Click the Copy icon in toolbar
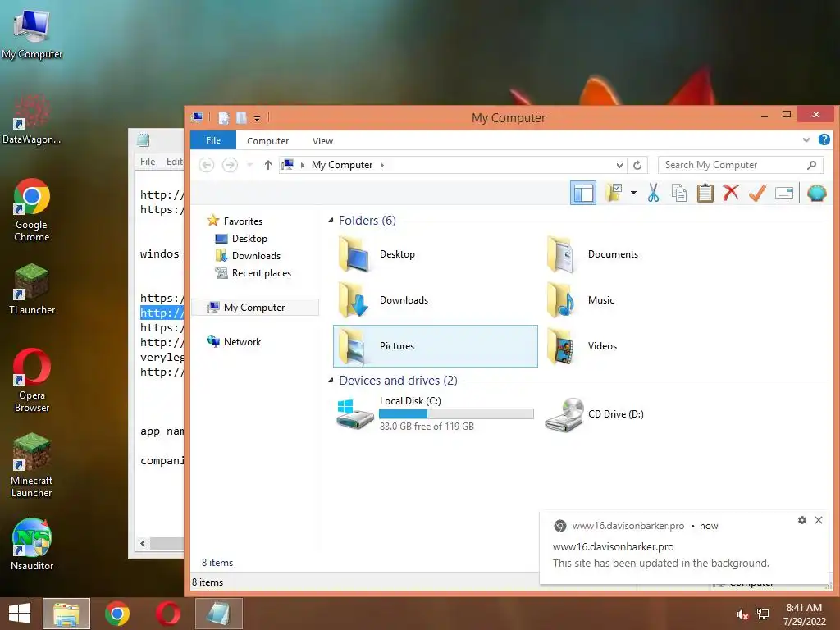 point(678,193)
